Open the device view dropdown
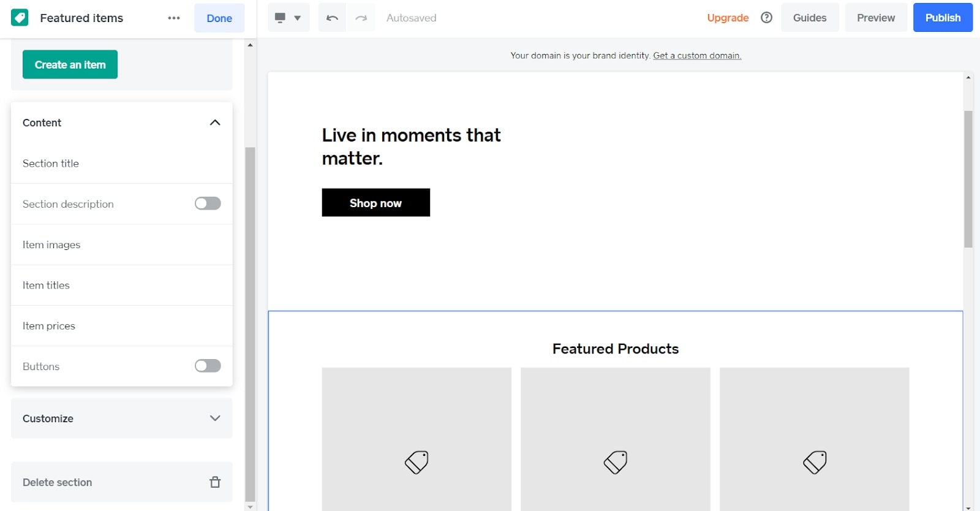The height and width of the screenshot is (511, 980). pos(288,18)
